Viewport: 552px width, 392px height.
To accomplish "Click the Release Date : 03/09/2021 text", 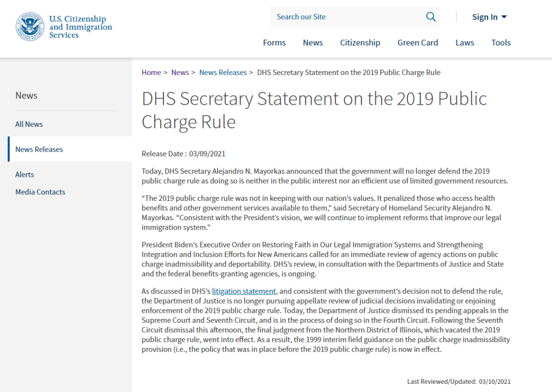I will [x=183, y=154].
